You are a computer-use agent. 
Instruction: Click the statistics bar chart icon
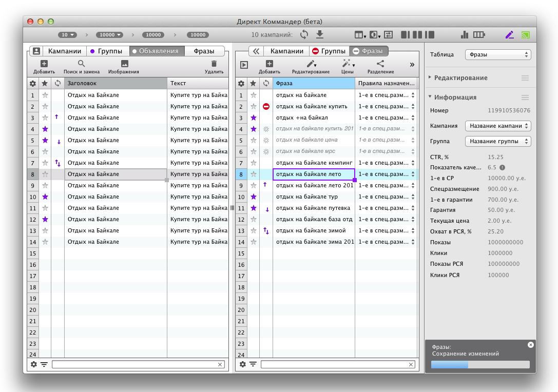pyautogui.click(x=465, y=35)
